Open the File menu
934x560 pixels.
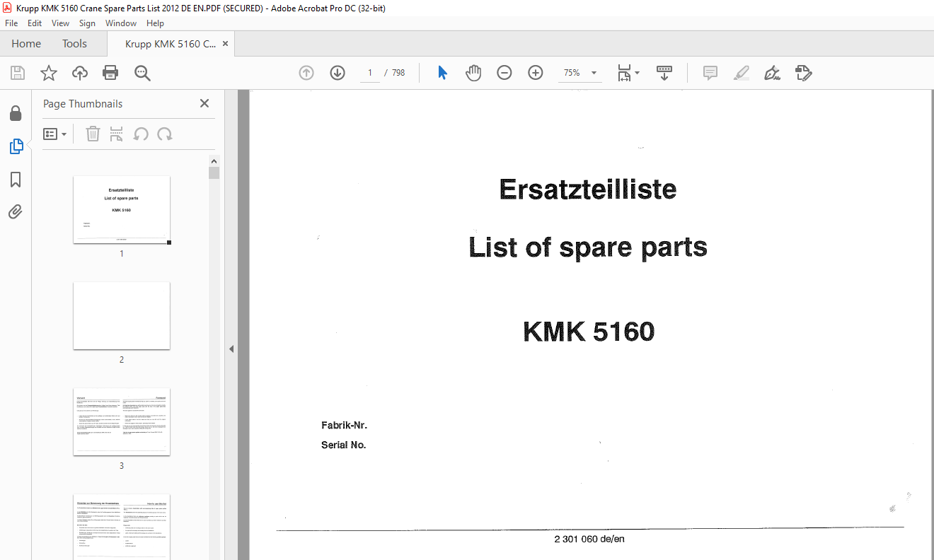11,23
